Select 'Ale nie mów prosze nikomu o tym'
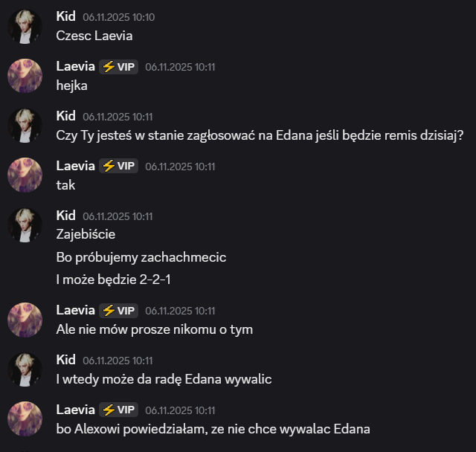Screen dimensions: 476x452 coord(155,330)
